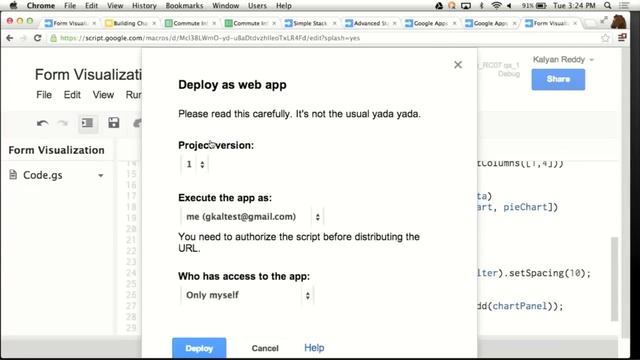Click the Form Visualization project title
640x360 pixels.
click(88, 75)
